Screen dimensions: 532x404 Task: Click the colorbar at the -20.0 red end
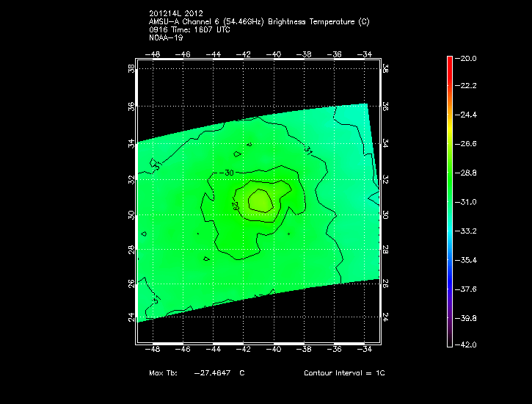pyautogui.click(x=450, y=59)
